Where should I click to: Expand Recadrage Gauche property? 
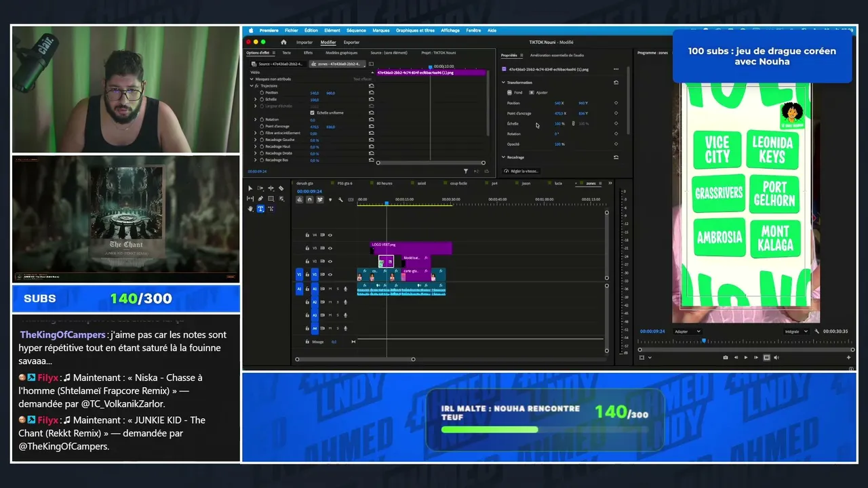[x=256, y=140]
